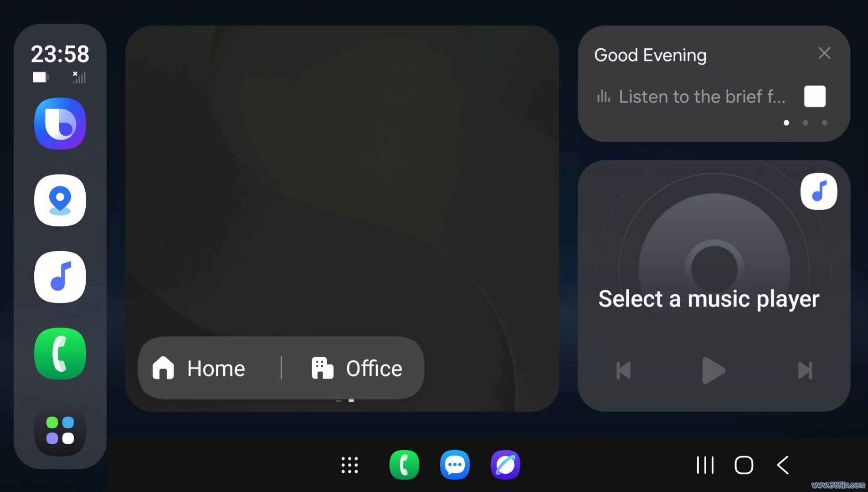868x492 pixels.
Task: Select the second page dot of greeting card
Action: (806, 123)
